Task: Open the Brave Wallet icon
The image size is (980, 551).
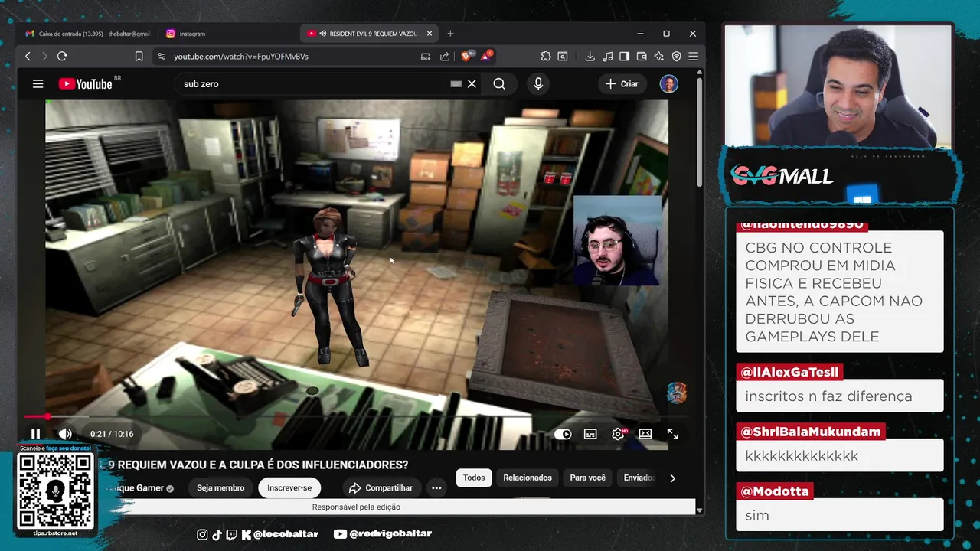Action: pyautogui.click(x=642, y=56)
